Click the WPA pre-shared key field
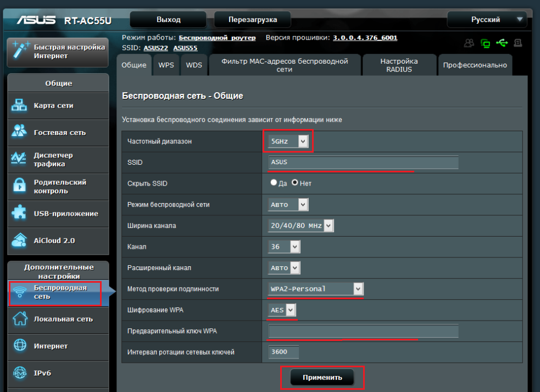This screenshot has height=392, width=540. coord(363,331)
